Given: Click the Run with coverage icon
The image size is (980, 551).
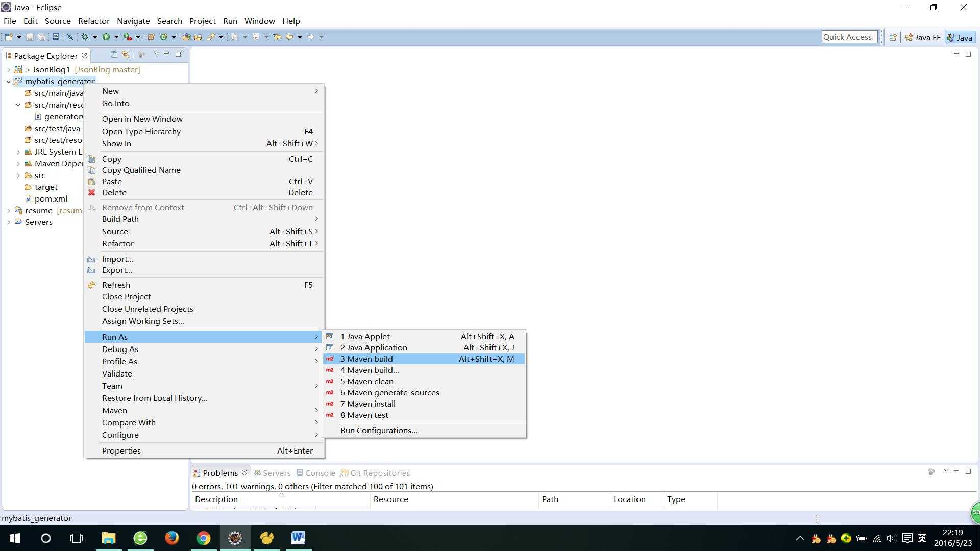Looking at the screenshot, I should coord(128,37).
